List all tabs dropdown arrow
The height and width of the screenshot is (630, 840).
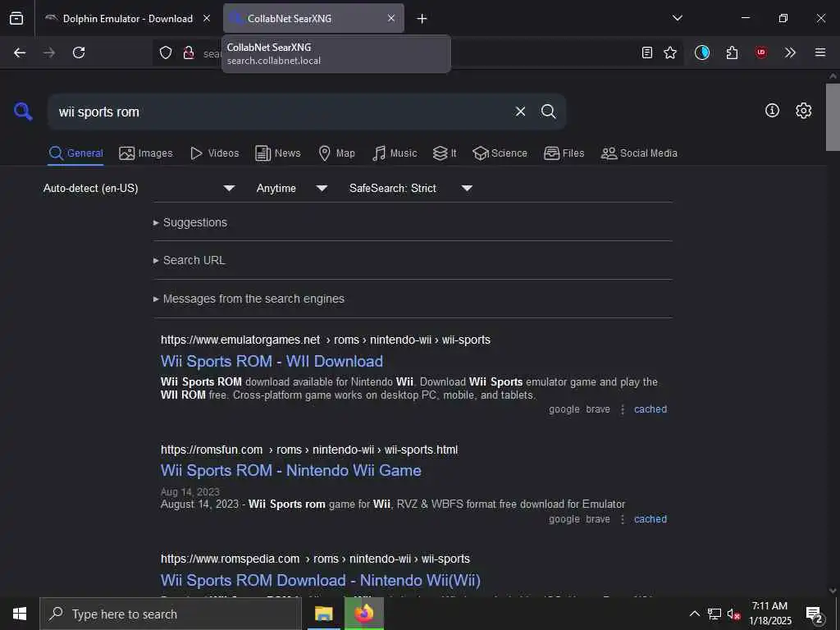click(677, 18)
